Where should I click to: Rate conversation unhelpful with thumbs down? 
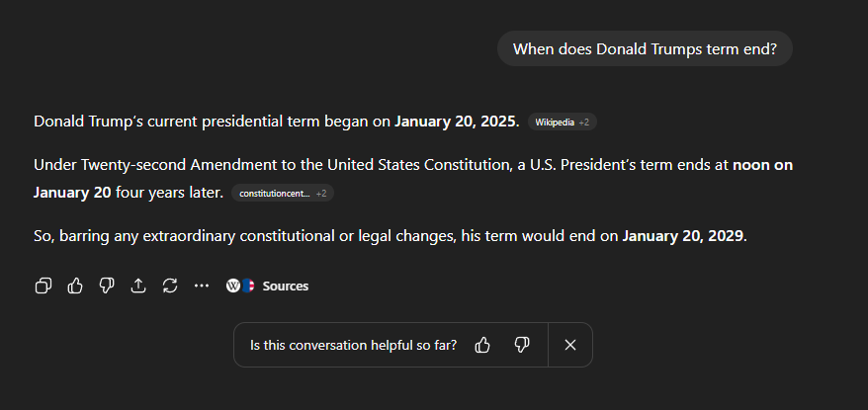point(522,345)
